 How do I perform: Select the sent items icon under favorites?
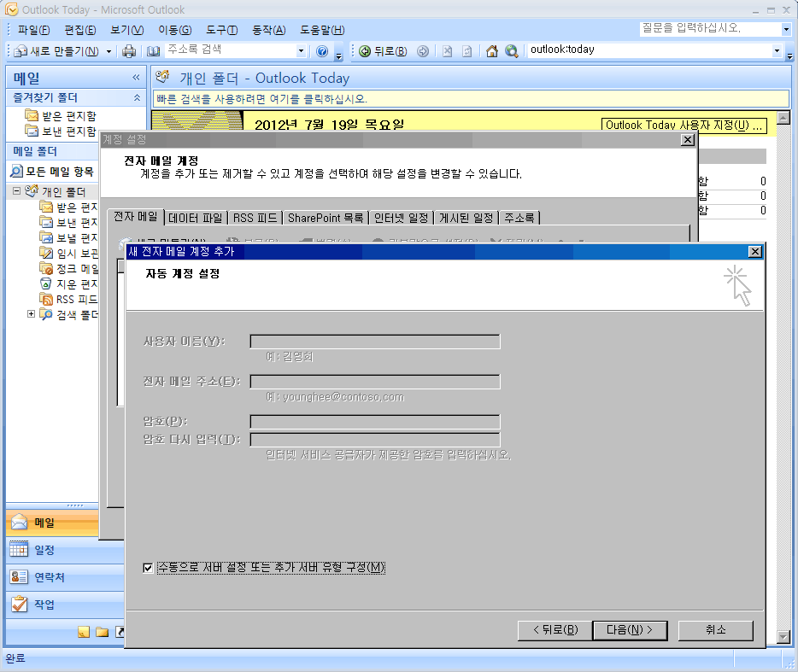coord(32,131)
